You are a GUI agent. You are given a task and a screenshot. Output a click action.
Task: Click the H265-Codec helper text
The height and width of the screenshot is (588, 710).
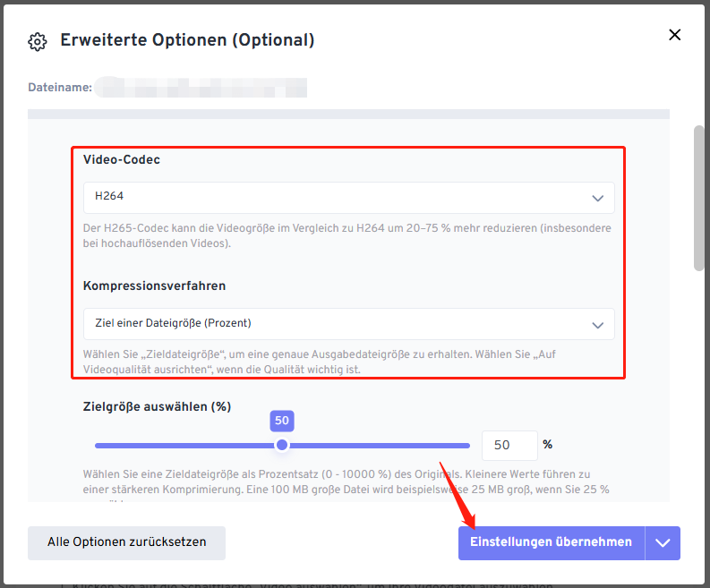point(346,235)
